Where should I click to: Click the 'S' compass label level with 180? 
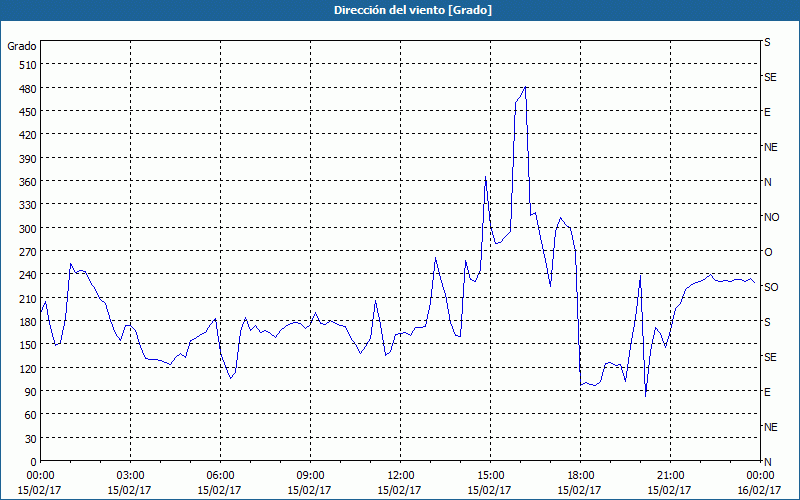[767, 322]
